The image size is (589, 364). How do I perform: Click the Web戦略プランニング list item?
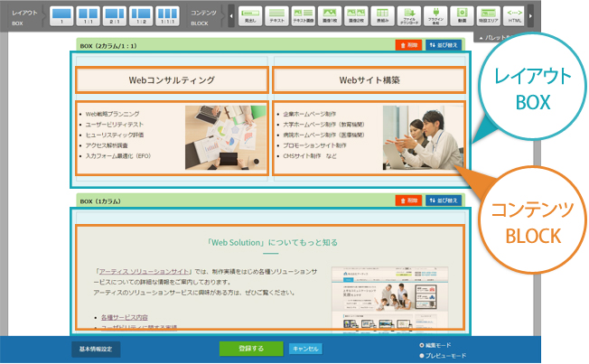click(x=112, y=114)
